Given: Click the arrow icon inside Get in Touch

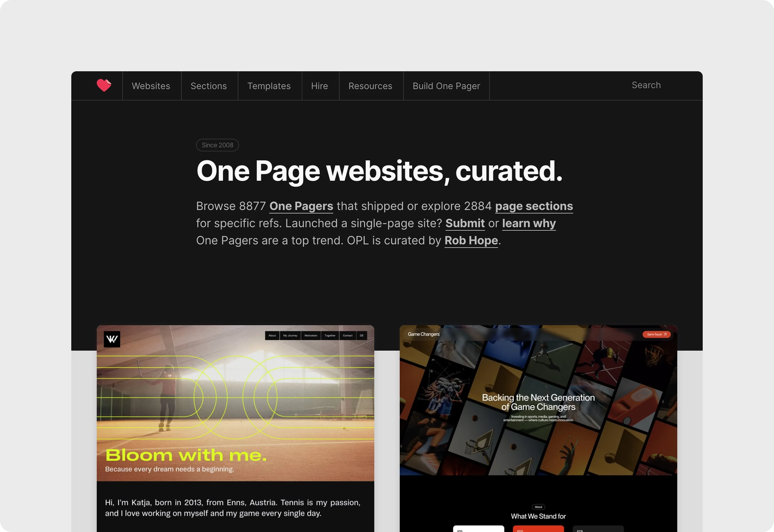Looking at the screenshot, I should pyautogui.click(x=665, y=334).
